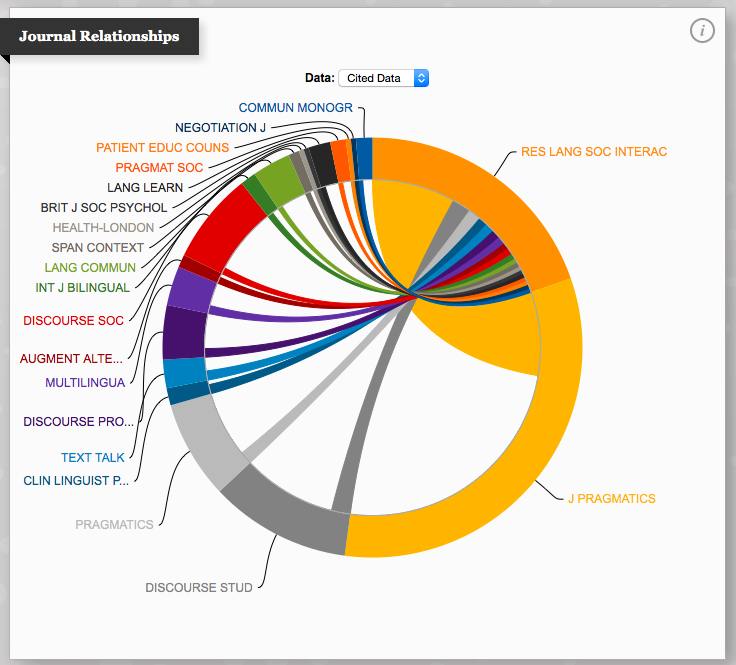Click the PRAGMATICS gray label
Viewport: 736px width, 665px height.
(x=114, y=524)
